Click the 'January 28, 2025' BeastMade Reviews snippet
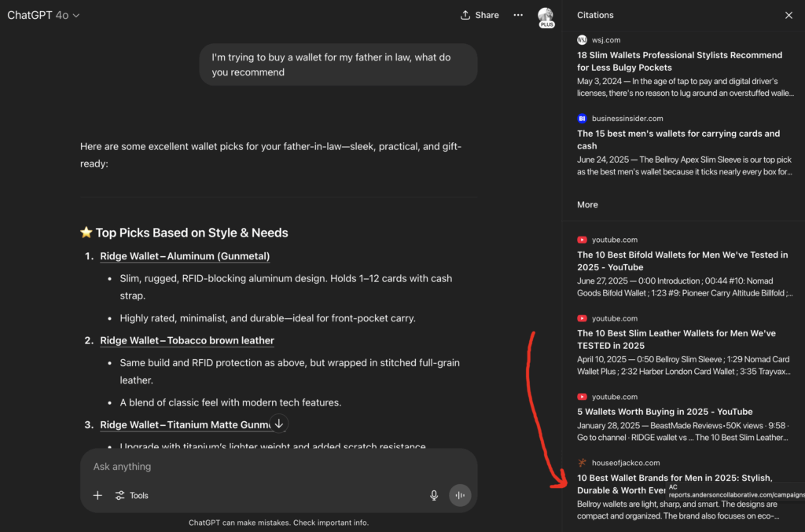Image resolution: width=805 pixels, height=532 pixels. coord(683,431)
